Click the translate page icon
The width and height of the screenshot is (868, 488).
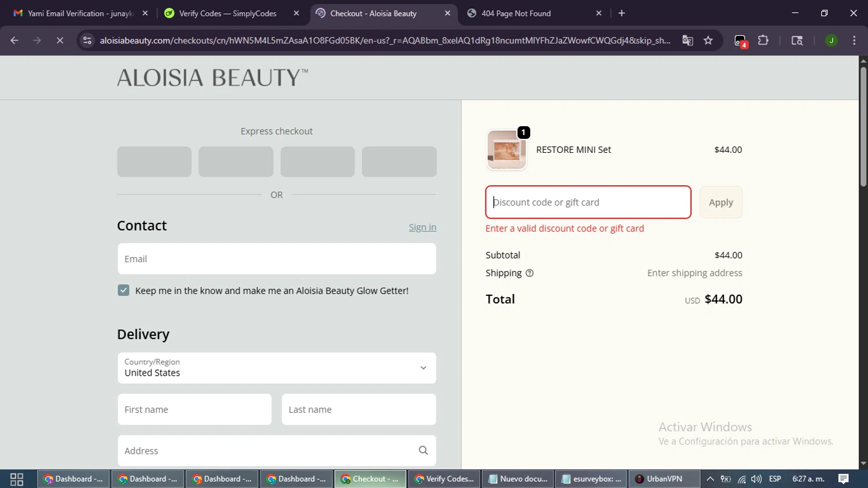point(687,41)
